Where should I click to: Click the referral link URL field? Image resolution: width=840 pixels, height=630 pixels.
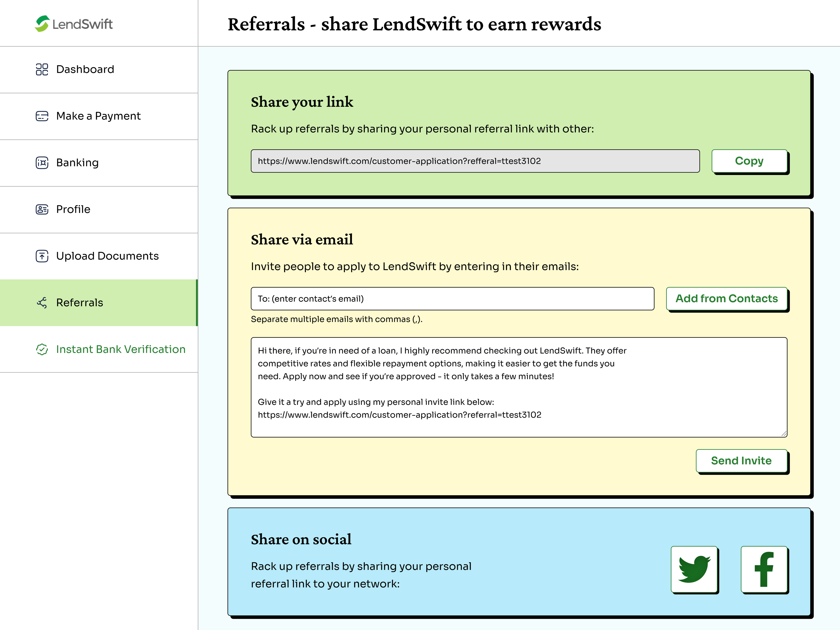(x=475, y=161)
